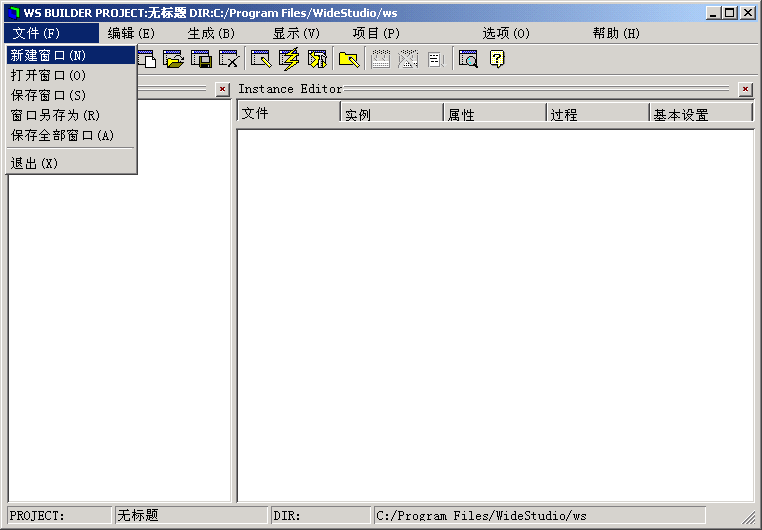
Task: Click the C:/Program Files/WideStudio/ws status path
Action: tap(539, 515)
